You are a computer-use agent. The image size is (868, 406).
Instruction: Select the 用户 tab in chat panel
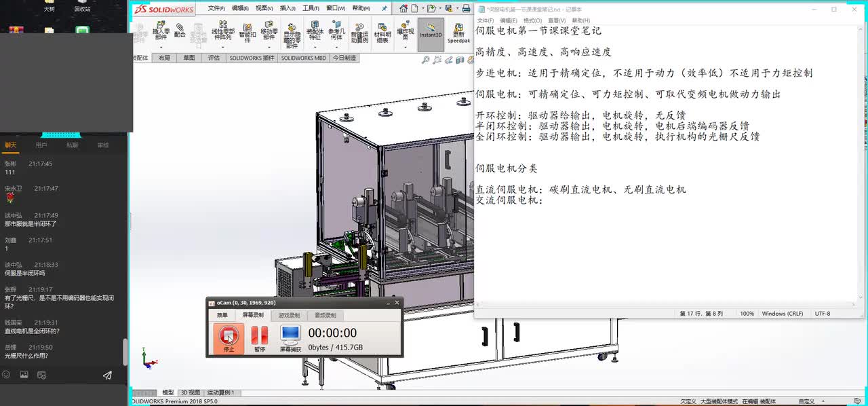[41, 145]
